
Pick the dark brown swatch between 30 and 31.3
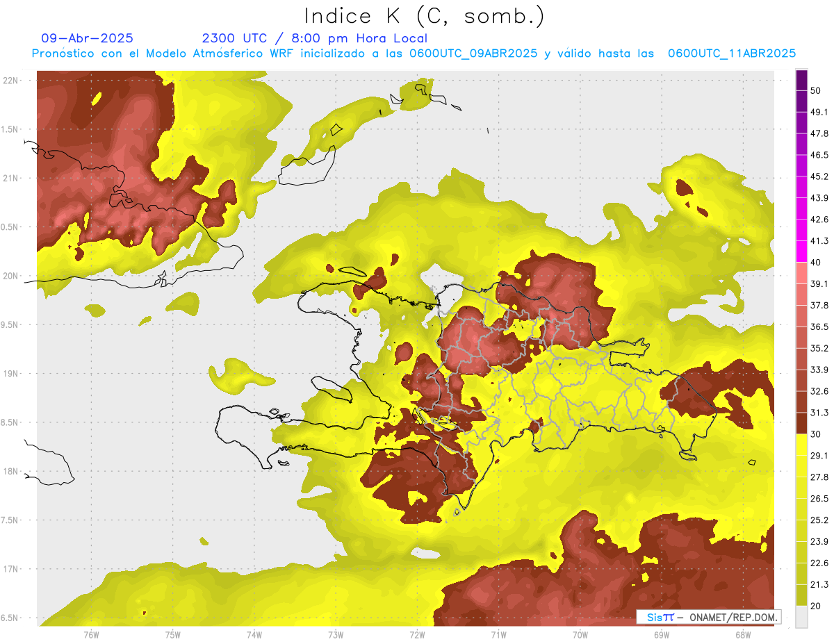point(801,424)
